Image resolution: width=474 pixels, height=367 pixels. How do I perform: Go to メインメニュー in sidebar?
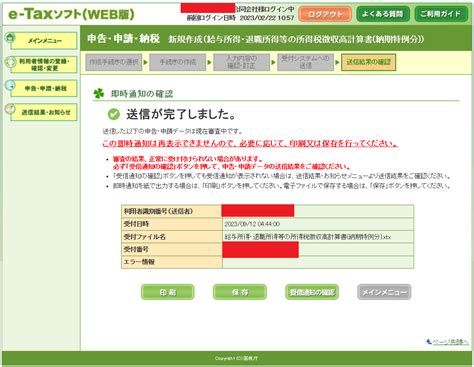[x=44, y=41]
